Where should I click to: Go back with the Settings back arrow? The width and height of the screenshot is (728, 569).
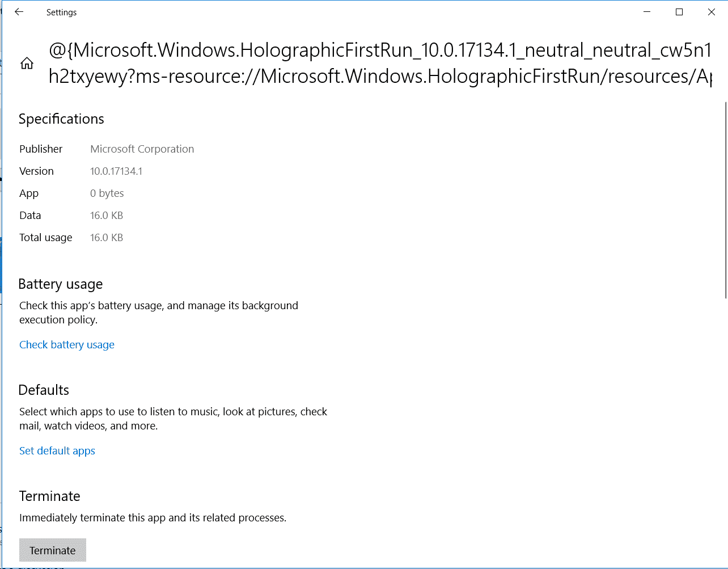tap(19, 12)
